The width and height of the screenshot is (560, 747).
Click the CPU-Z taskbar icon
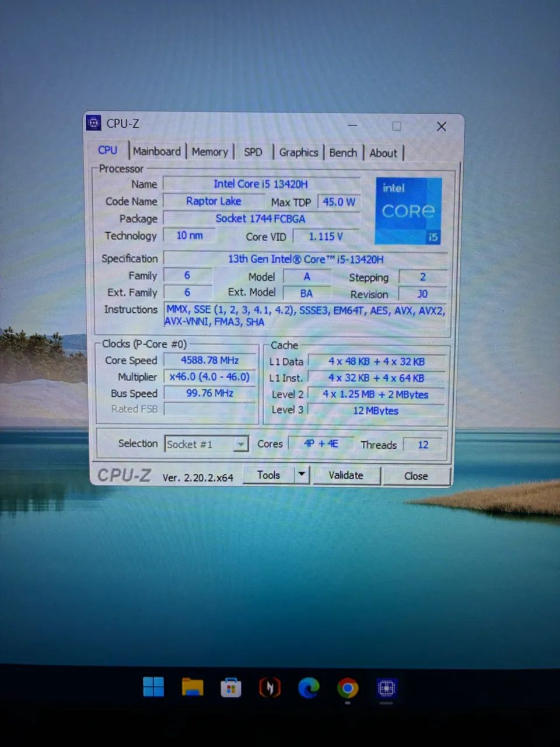pos(386,689)
